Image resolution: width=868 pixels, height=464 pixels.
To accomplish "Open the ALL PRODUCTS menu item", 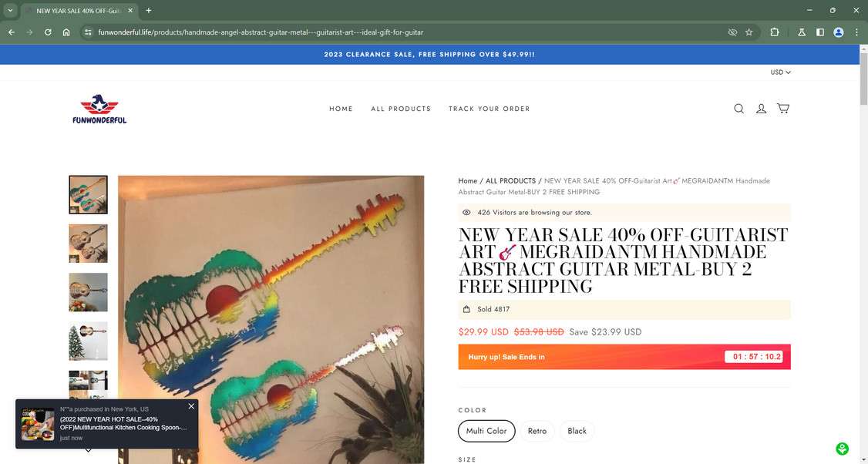I will 401,109.
